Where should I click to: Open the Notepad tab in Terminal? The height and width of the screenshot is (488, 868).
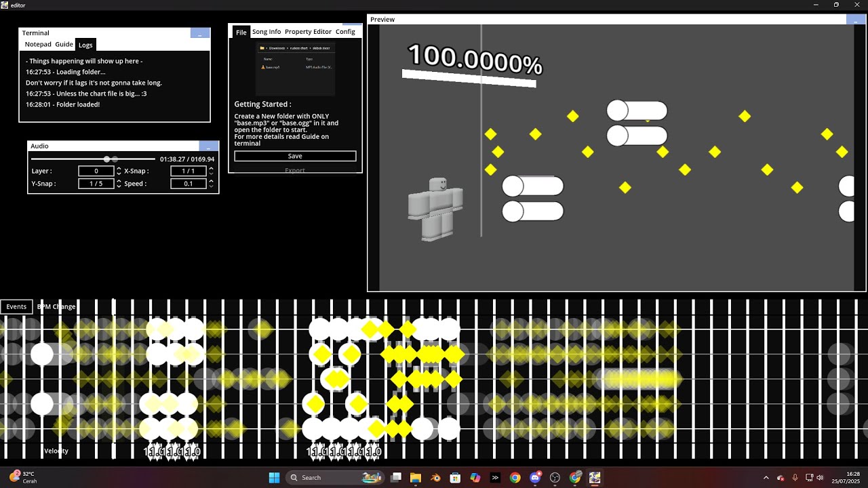[38, 45]
